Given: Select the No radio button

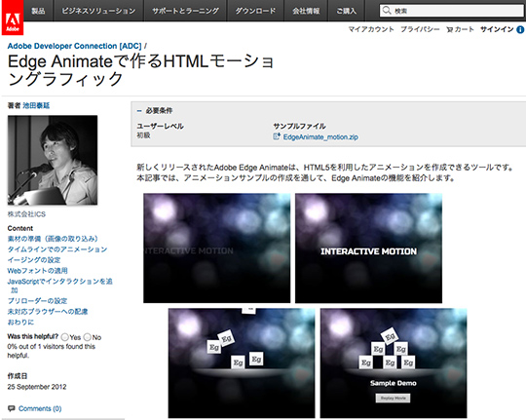Looking at the screenshot, I should [x=88, y=337].
